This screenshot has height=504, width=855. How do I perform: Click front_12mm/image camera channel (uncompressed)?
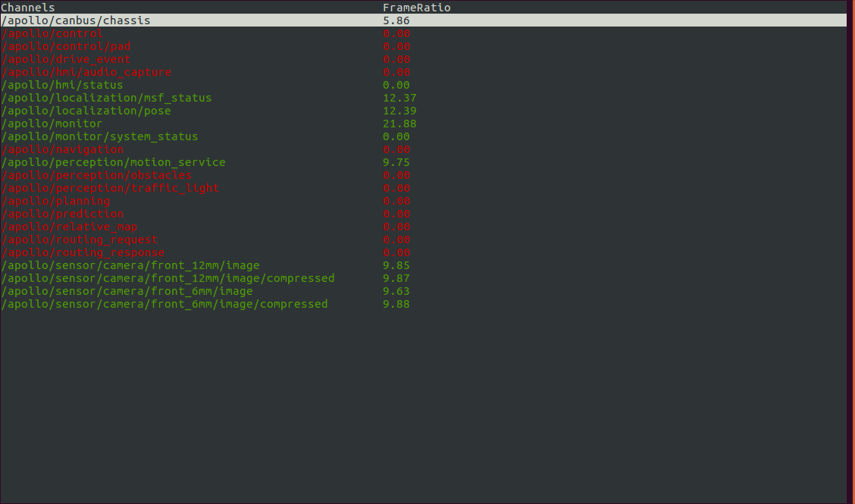pyautogui.click(x=130, y=265)
